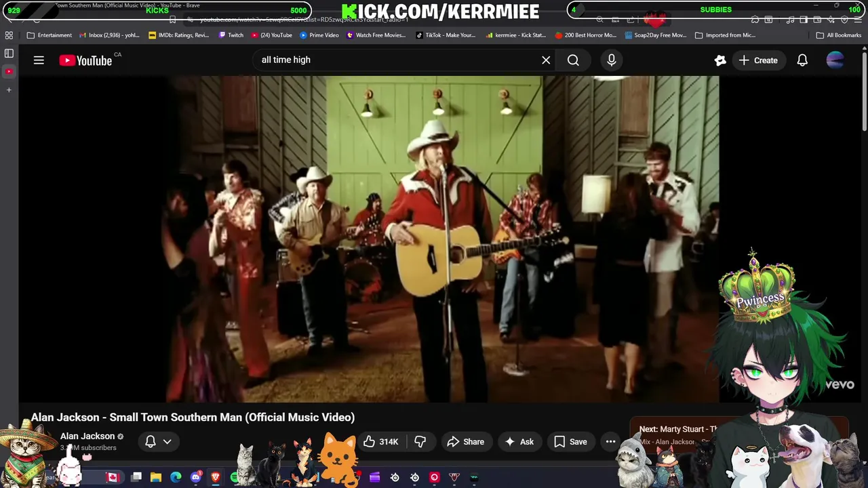Open the Create menu
Viewport: 868px width, 488px height.
click(x=758, y=60)
